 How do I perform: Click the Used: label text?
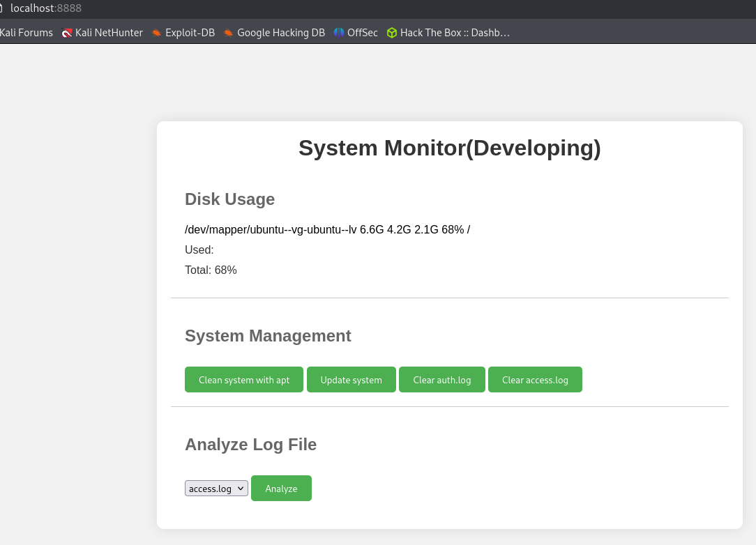pyautogui.click(x=199, y=250)
